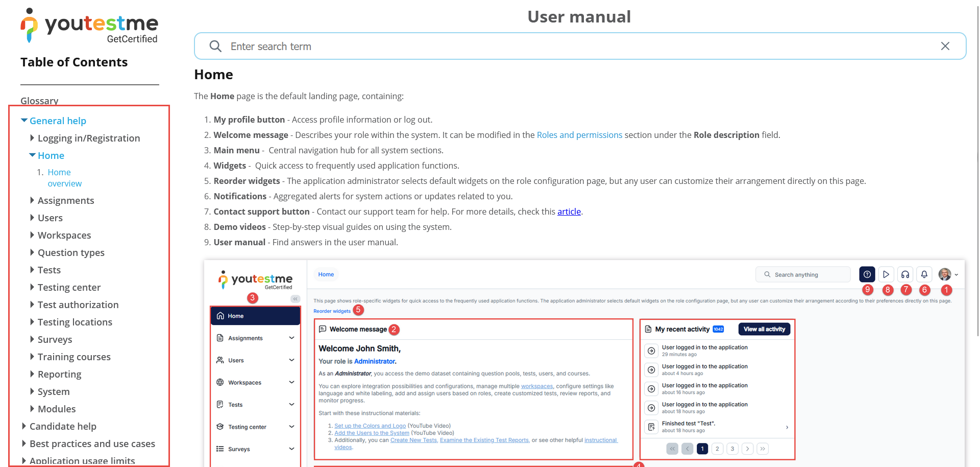Open the Roles and permissions link
Viewport: 980px width, 467px height.
click(x=579, y=135)
